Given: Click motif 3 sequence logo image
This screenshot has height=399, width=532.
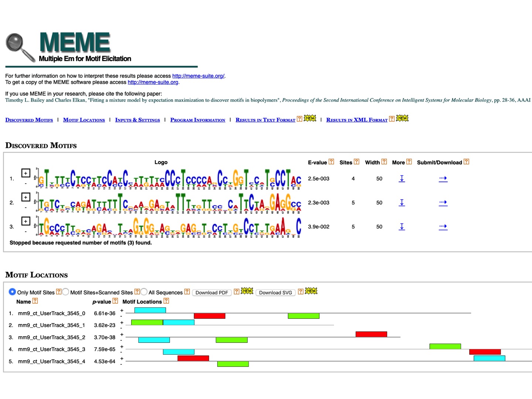Looking at the screenshot, I should tap(168, 226).
